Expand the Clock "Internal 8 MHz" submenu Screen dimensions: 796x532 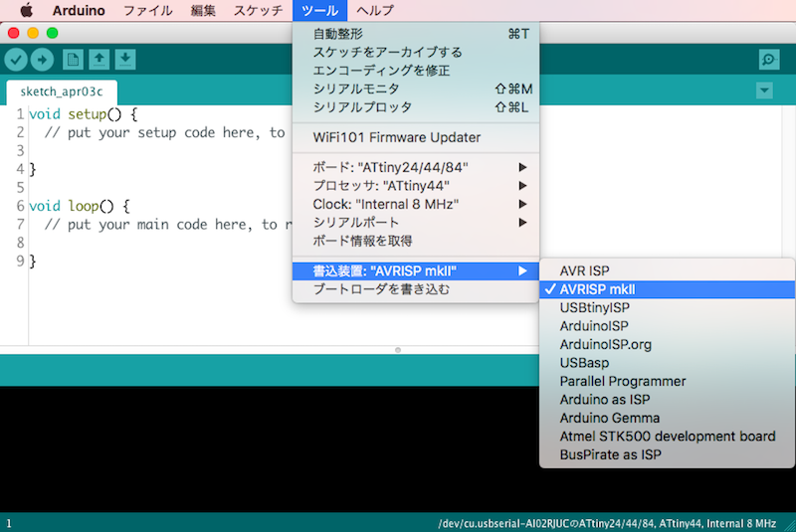pyautogui.click(x=415, y=204)
